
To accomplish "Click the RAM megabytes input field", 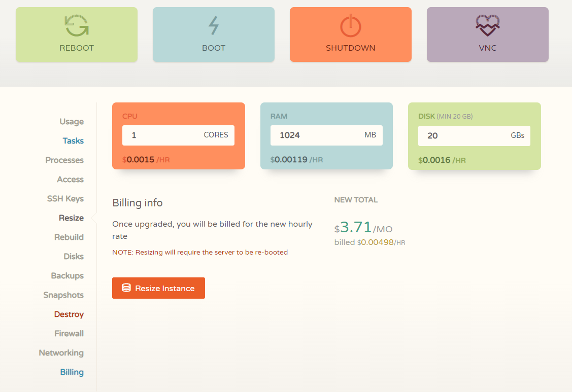I will pos(315,135).
